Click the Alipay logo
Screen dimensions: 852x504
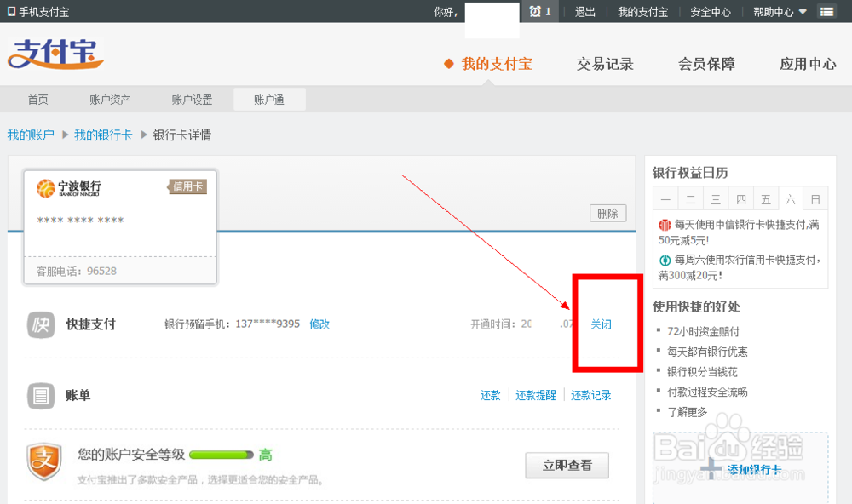pyautogui.click(x=55, y=54)
